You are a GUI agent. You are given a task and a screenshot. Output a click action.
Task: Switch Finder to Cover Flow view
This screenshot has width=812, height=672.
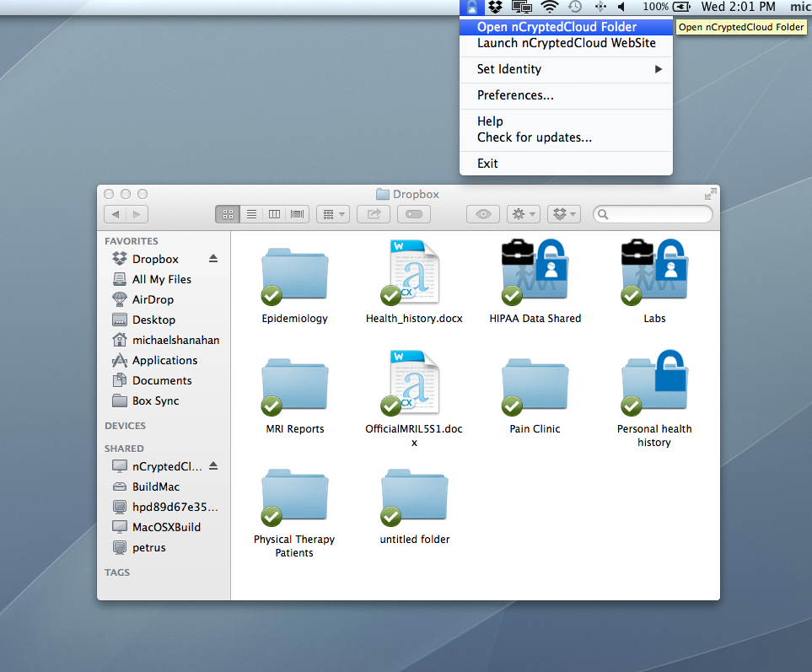(x=298, y=214)
